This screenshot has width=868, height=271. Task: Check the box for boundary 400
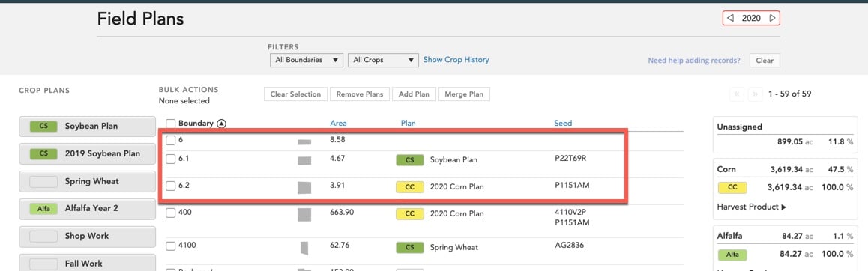point(171,213)
